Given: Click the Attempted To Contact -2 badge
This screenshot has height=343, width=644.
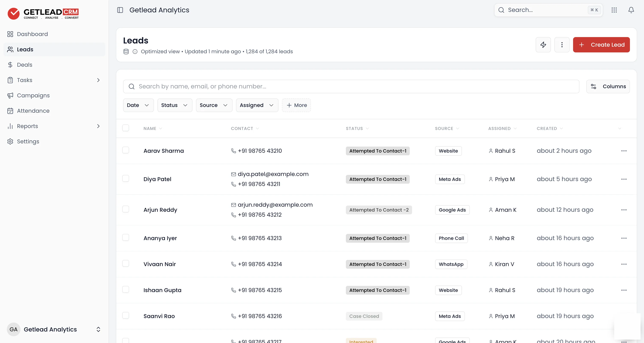Looking at the screenshot, I should (379, 210).
